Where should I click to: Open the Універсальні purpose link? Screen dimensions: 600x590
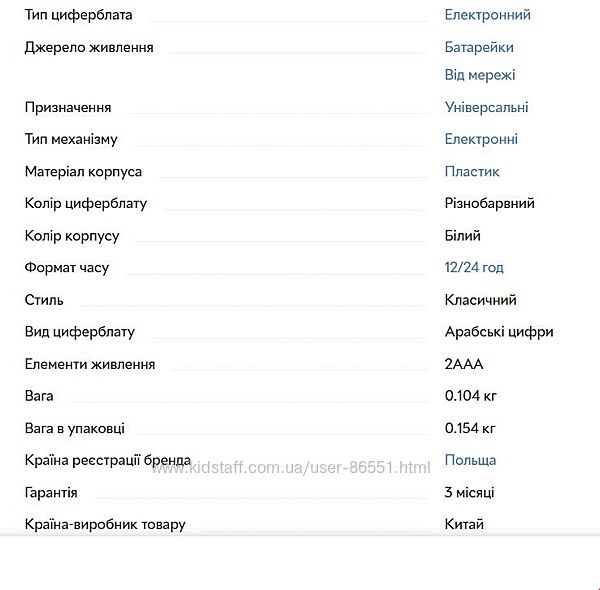[486, 107]
